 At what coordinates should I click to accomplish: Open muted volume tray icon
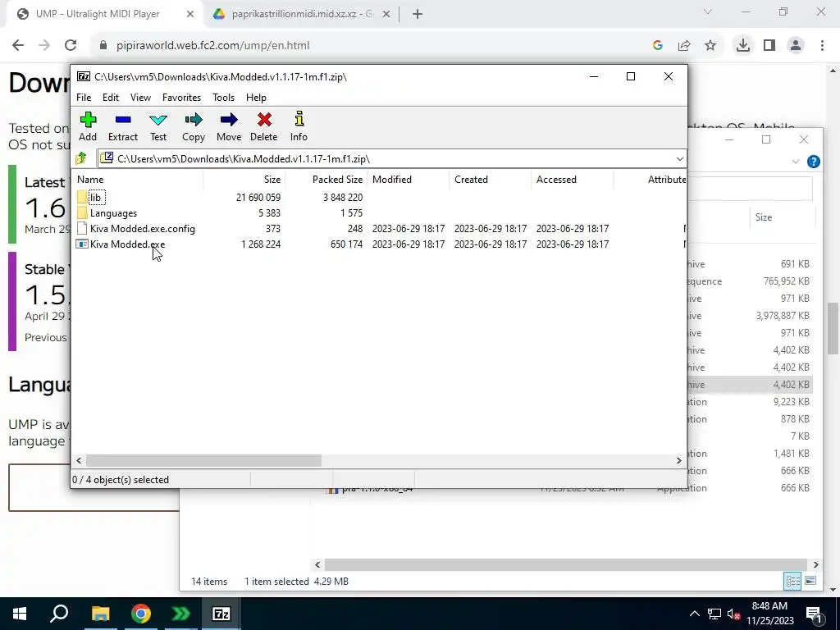[734, 614]
